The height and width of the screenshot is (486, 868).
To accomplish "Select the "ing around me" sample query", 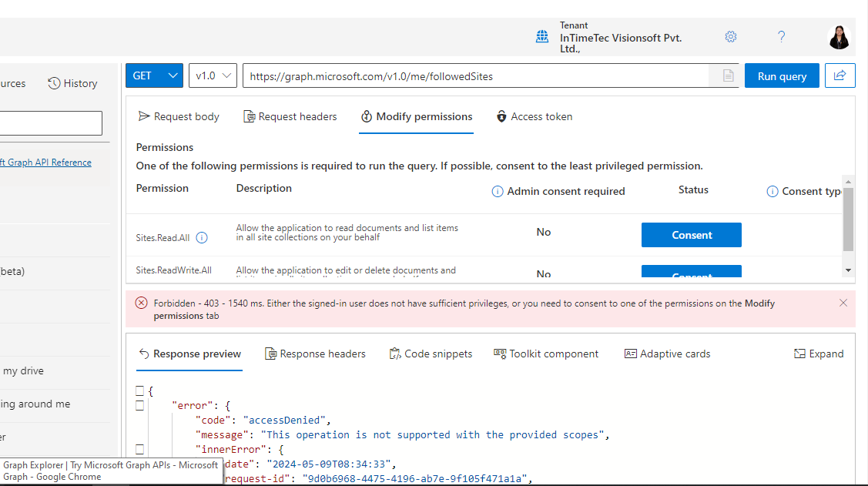I will [35, 404].
